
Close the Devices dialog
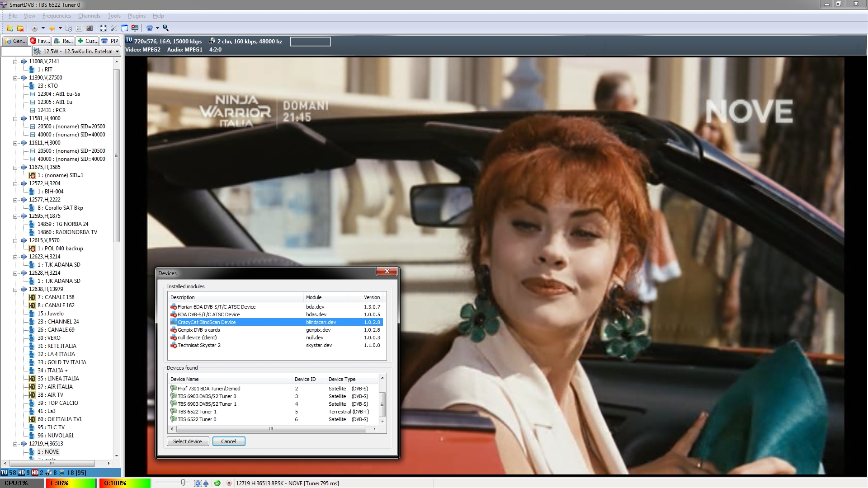point(387,272)
